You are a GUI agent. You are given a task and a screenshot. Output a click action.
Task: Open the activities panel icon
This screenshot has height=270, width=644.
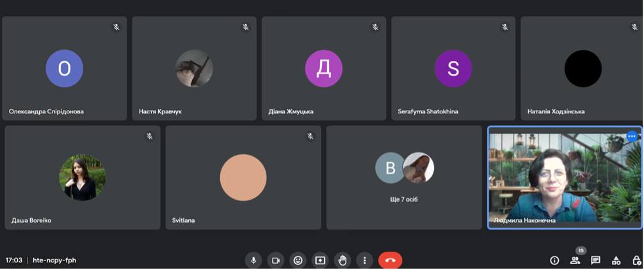(x=616, y=260)
